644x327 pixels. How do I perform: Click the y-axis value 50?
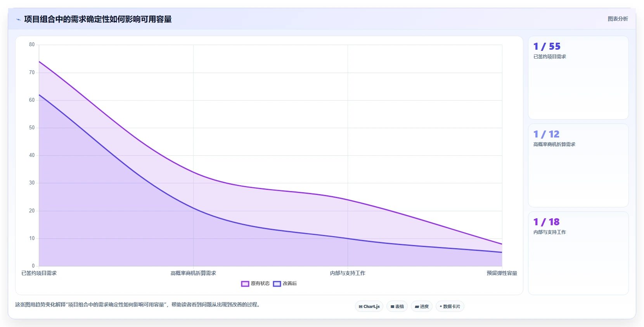click(32, 128)
